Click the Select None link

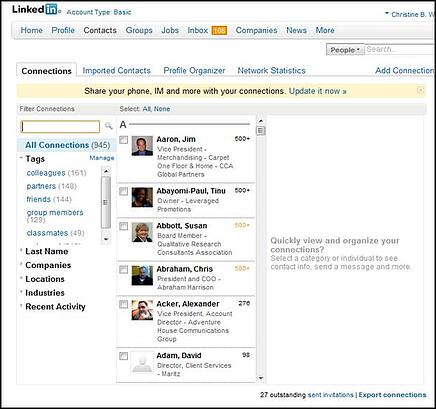tap(162, 109)
